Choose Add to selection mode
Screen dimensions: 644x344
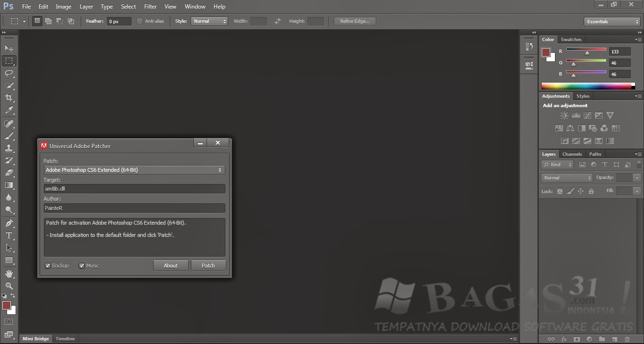pyautogui.click(x=48, y=21)
